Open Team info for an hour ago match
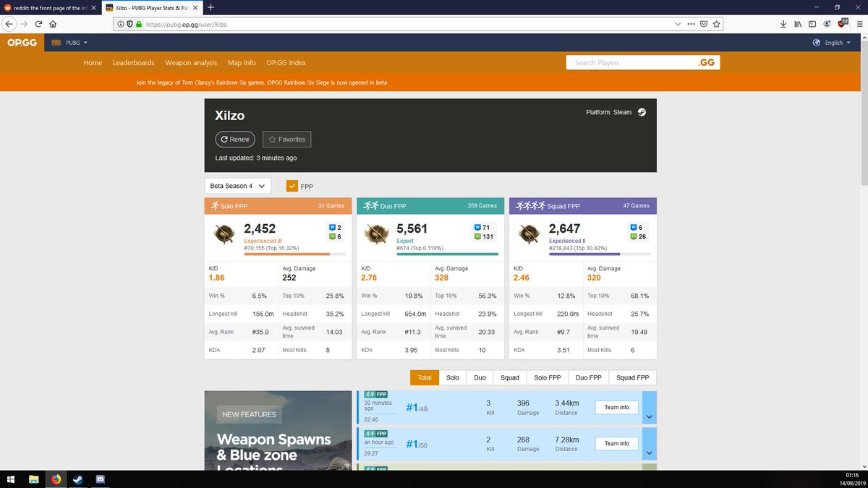The height and width of the screenshot is (488, 868). point(617,443)
